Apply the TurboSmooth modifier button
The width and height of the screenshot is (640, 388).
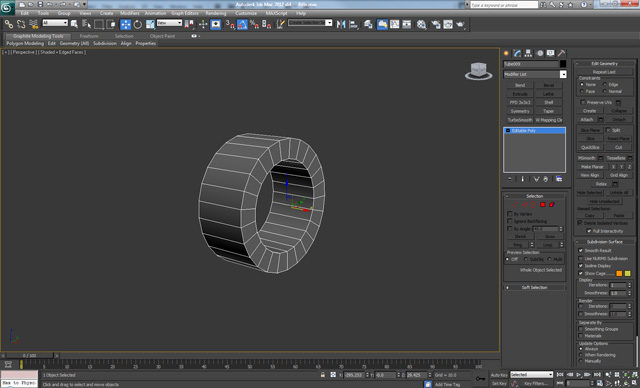(x=520, y=120)
